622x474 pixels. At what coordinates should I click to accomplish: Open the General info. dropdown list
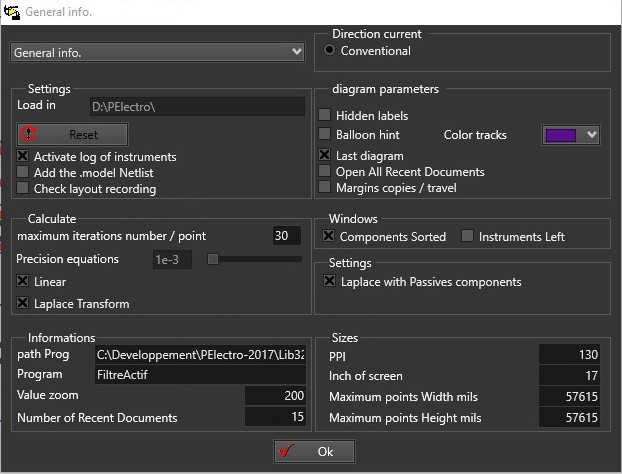[157, 52]
